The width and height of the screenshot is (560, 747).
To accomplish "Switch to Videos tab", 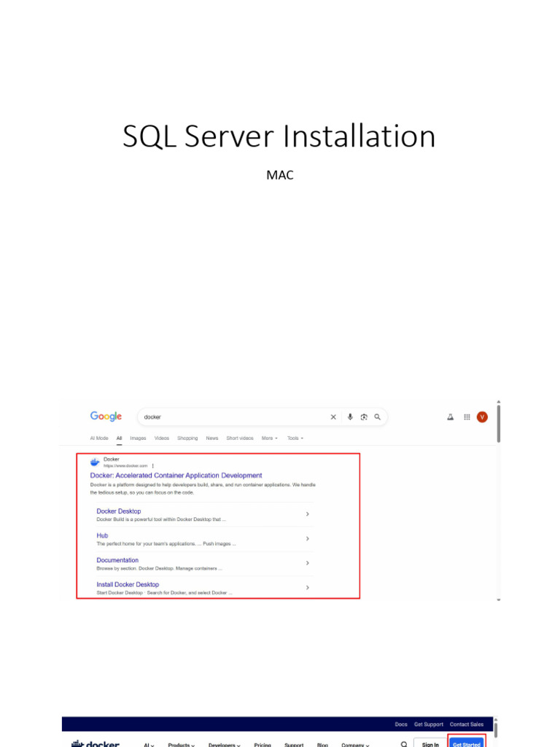I will (162, 438).
